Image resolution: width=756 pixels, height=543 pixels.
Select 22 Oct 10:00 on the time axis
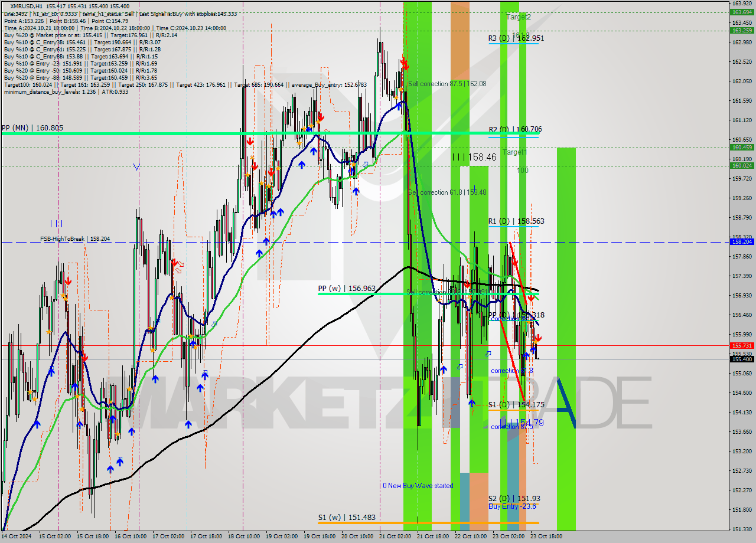tap(471, 537)
